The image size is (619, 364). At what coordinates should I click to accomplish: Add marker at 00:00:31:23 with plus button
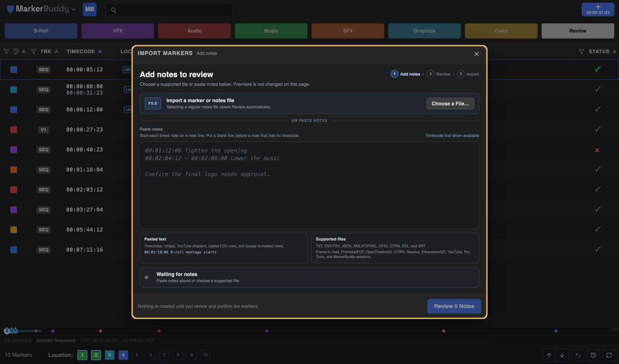click(598, 9)
